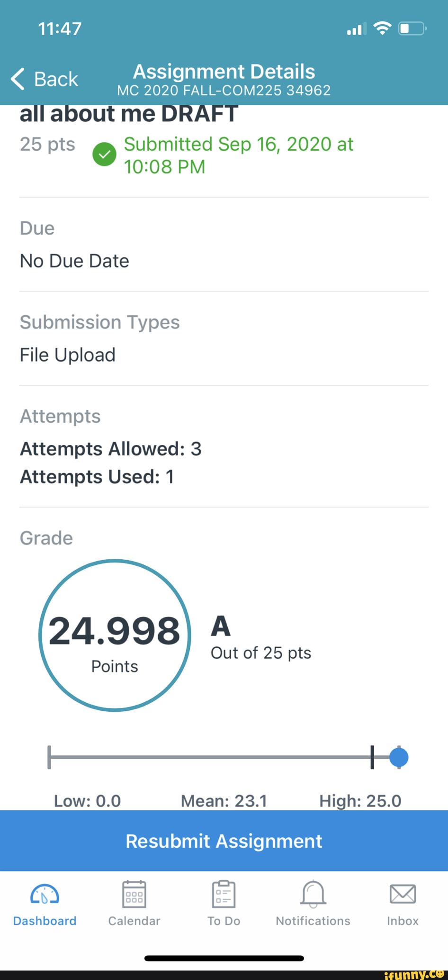
Task: Tap the 24.998 Points grade circle
Action: 115,635
